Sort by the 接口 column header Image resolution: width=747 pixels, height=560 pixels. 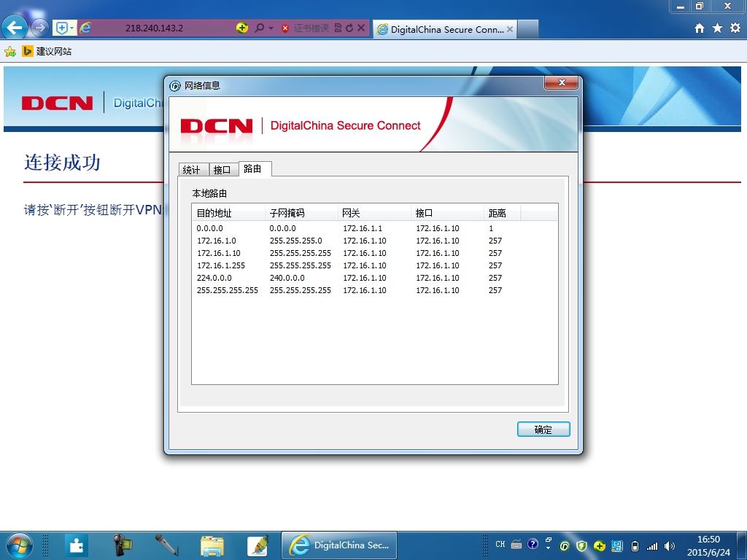point(447,213)
